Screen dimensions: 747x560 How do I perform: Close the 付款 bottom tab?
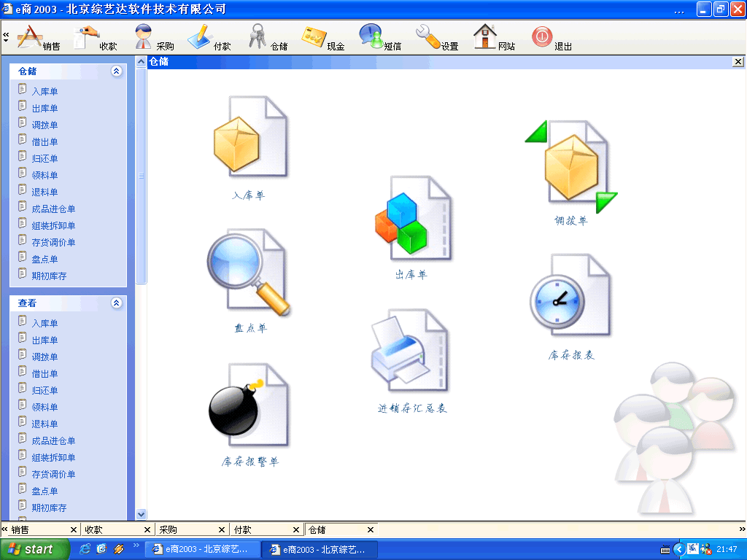[x=295, y=530]
